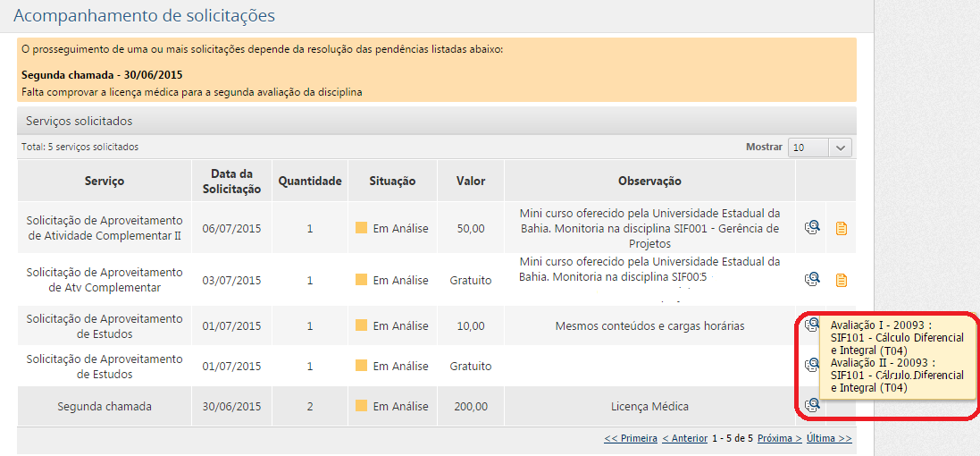Viewport: 980px width, 456px height.
Task: Click Data da Solicitação column header
Action: point(231,181)
